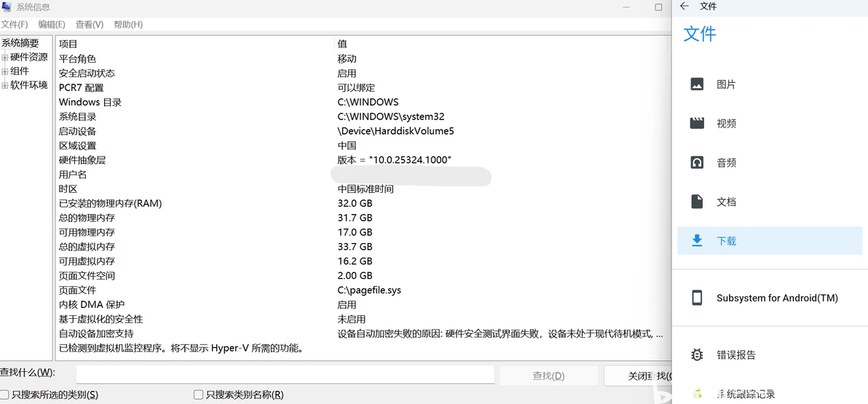
Task: Select the 页面文件空间 row
Action: [x=362, y=275]
